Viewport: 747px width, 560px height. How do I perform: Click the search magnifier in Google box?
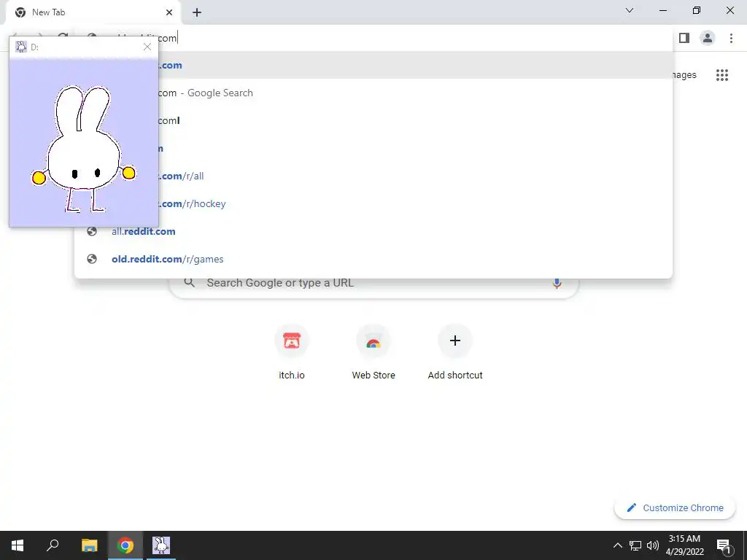pyautogui.click(x=189, y=283)
